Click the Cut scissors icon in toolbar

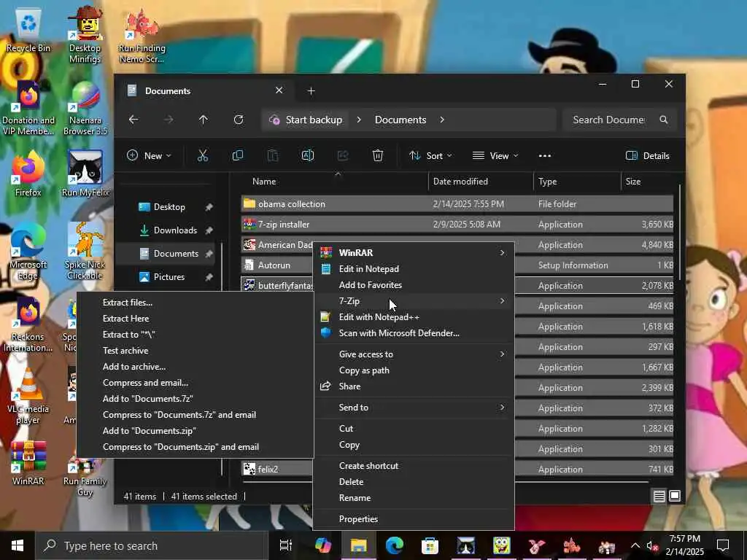203,156
